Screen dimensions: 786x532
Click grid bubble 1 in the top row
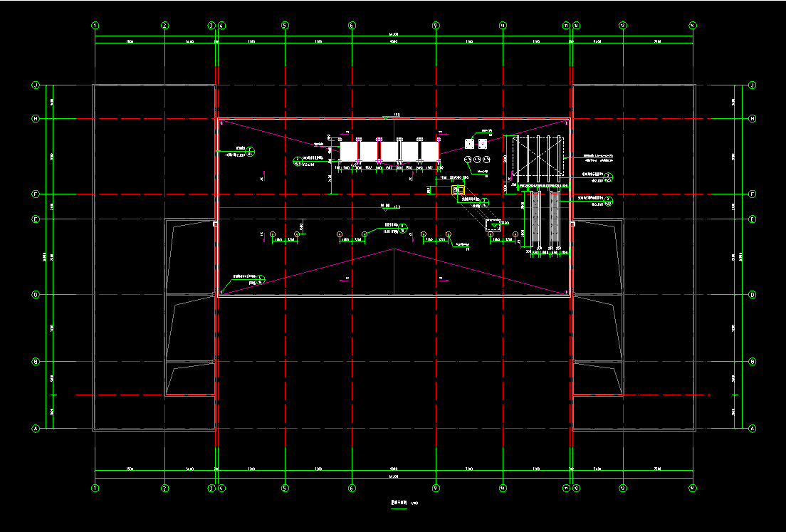(95, 26)
